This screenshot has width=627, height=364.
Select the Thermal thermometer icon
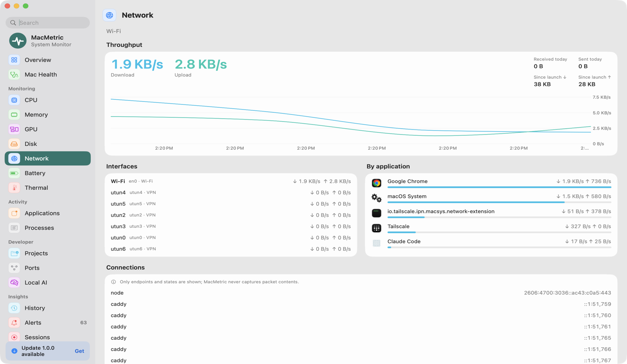pyautogui.click(x=14, y=188)
